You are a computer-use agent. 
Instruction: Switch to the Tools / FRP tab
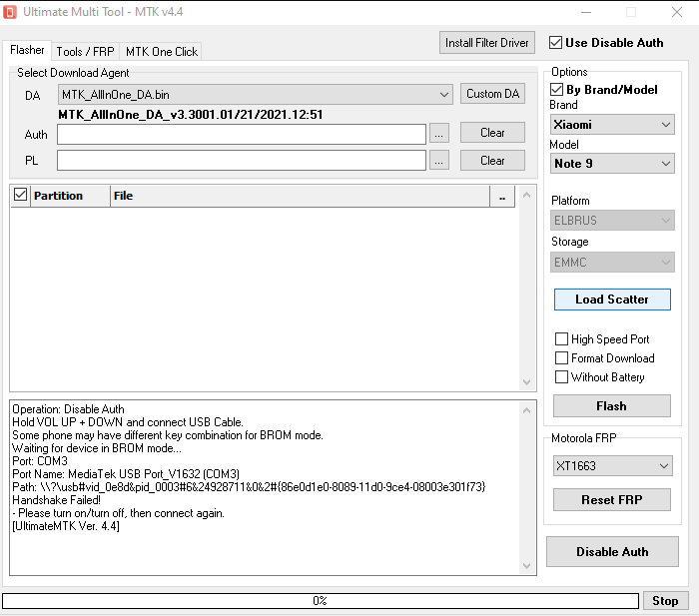(x=85, y=51)
